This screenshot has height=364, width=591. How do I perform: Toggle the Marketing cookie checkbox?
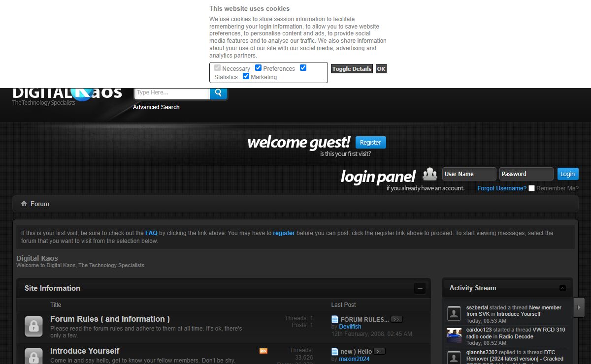tap(246, 76)
